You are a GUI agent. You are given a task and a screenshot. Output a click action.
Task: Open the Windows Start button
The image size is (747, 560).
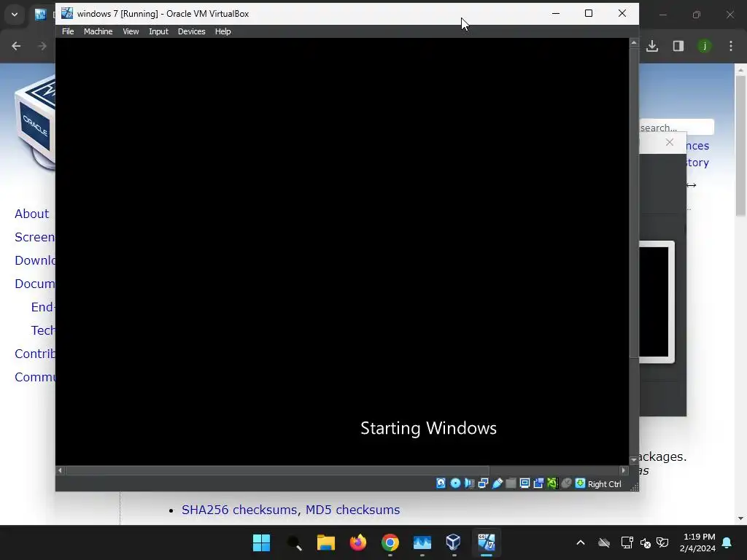point(262,542)
